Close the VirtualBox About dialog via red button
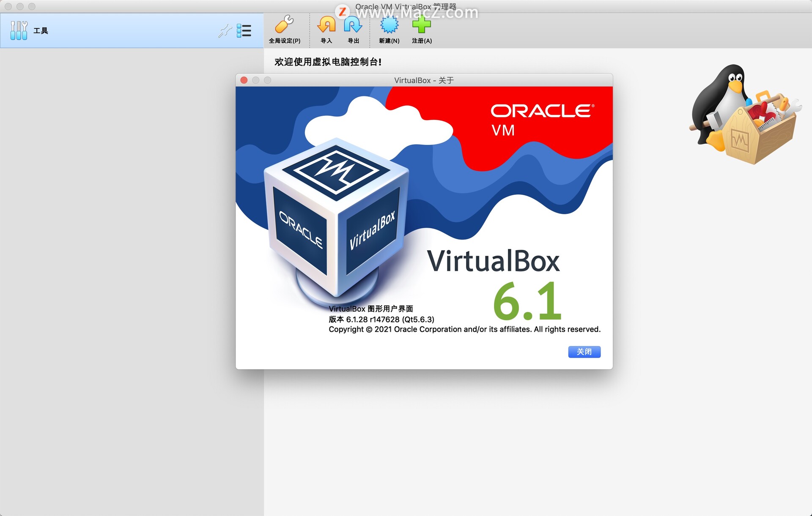Viewport: 812px width, 516px height. click(x=244, y=80)
